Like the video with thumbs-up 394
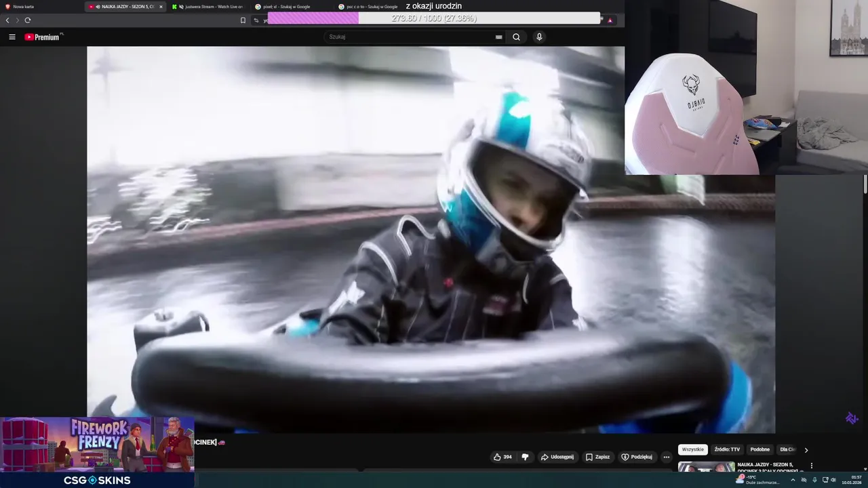Screen dimensions: 868x488 [502, 457]
